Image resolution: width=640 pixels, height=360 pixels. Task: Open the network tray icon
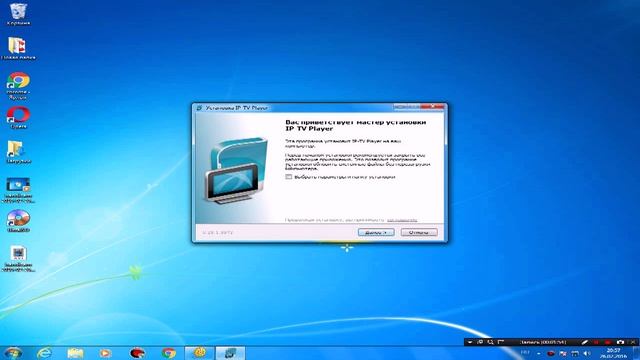click(575, 353)
